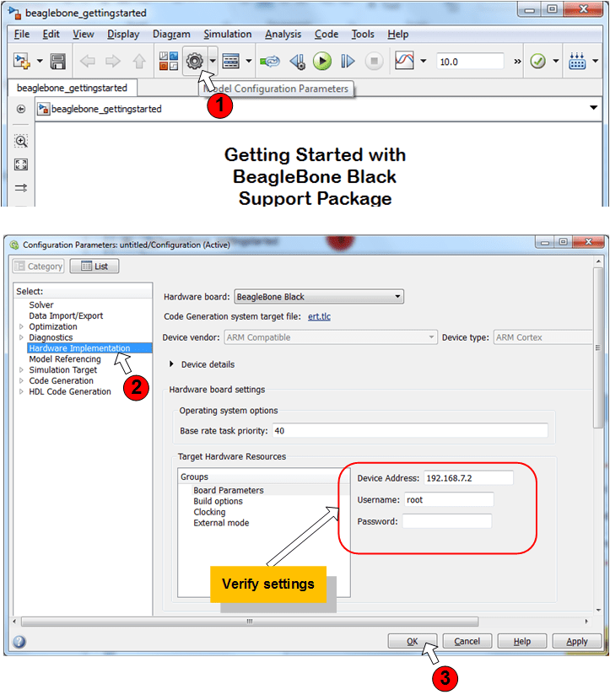Click the Zoom In magnifier icon
The image size is (610, 700).
21,141
